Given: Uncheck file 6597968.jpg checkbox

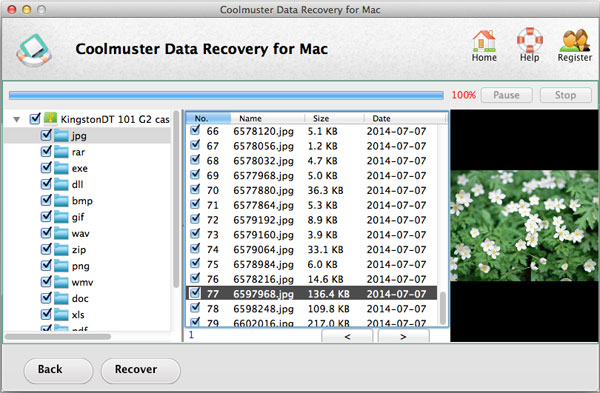Looking at the screenshot, I should (195, 293).
